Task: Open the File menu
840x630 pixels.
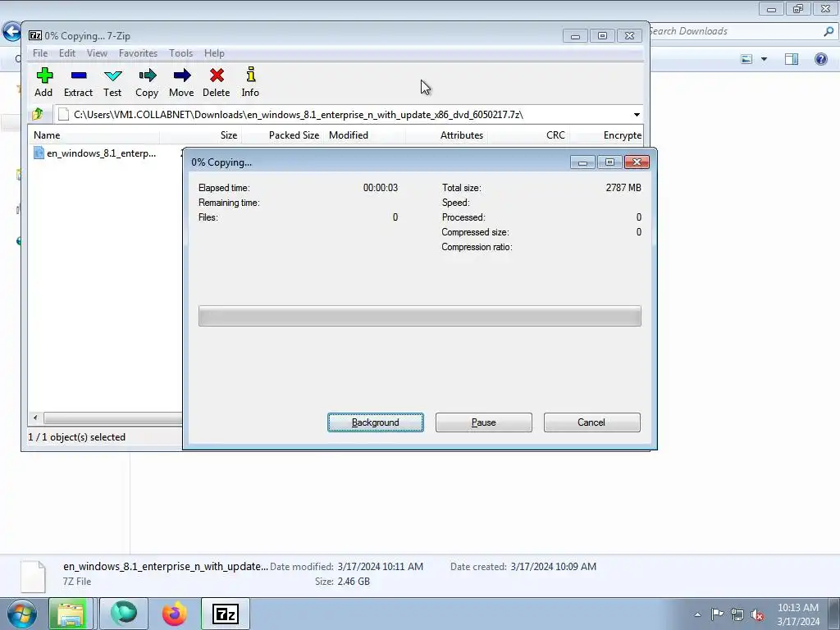Action: pyautogui.click(x=40, y=53)
